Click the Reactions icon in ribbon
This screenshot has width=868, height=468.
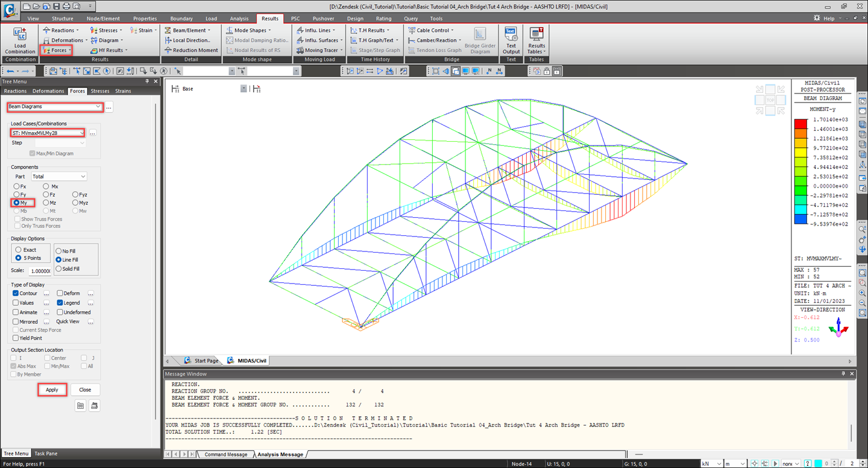(59, 30)
